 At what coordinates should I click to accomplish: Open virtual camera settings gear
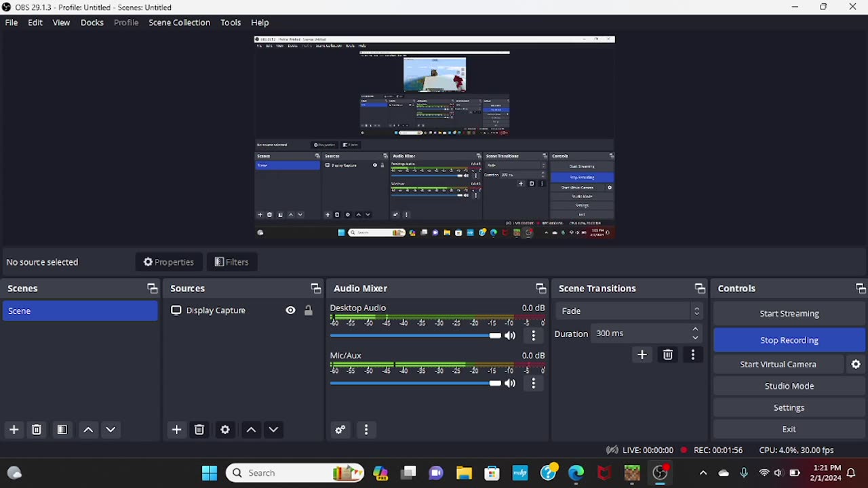point(856,365)
